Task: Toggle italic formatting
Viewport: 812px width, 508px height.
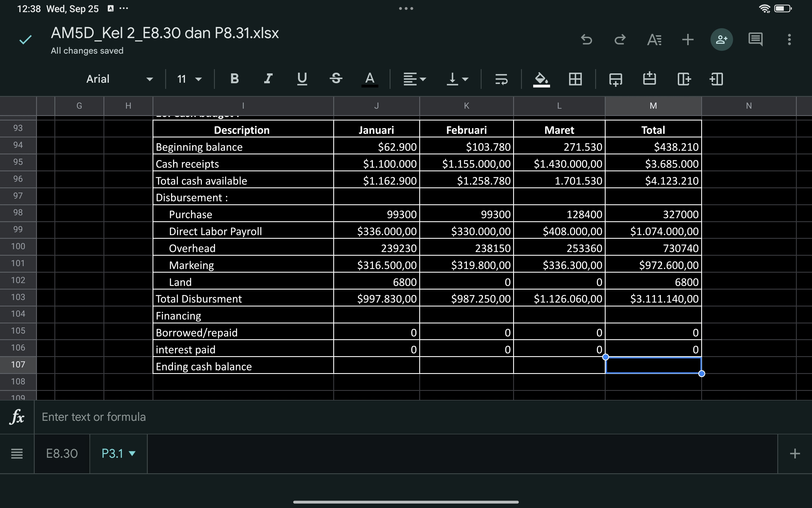Action: point(268,79)
